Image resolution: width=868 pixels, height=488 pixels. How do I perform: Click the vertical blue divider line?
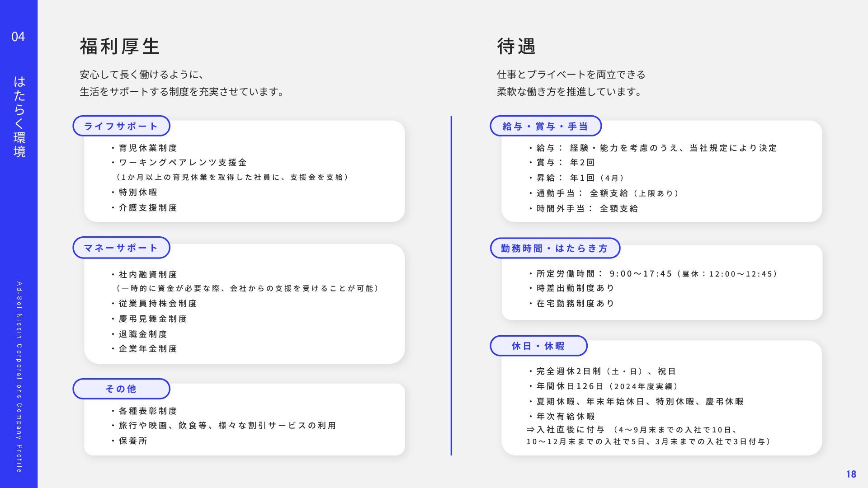click(451, 286)
